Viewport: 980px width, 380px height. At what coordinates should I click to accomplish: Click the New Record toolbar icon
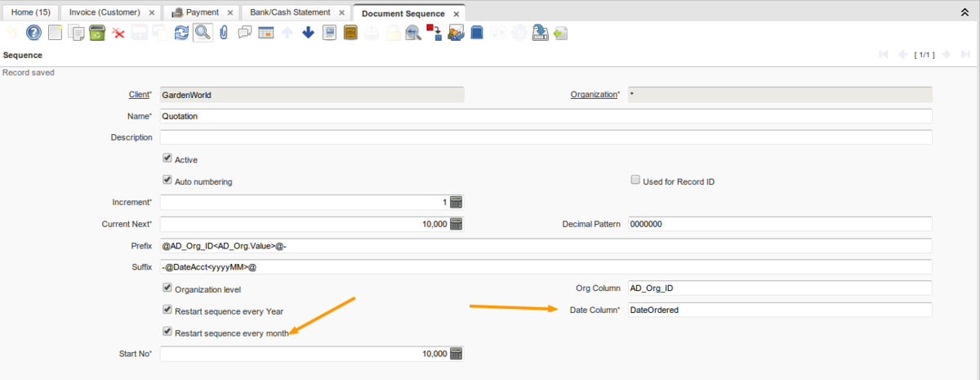pos(56,33)
